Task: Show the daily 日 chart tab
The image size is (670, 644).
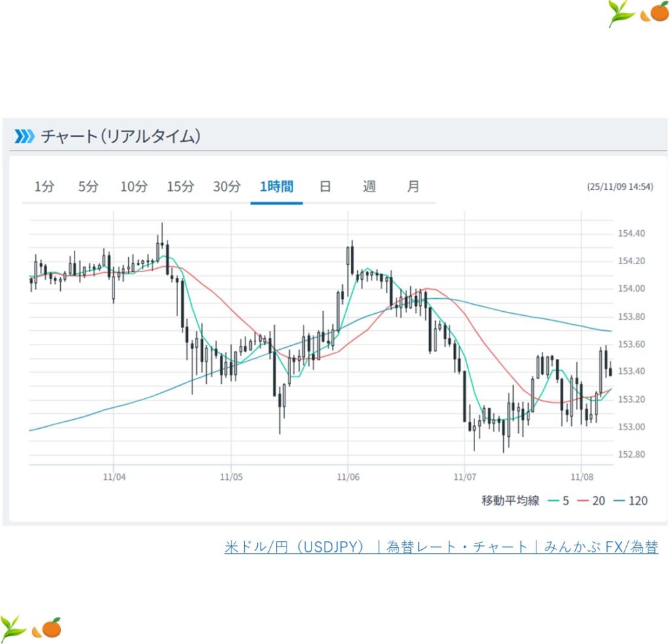Action: click(325, 186)
